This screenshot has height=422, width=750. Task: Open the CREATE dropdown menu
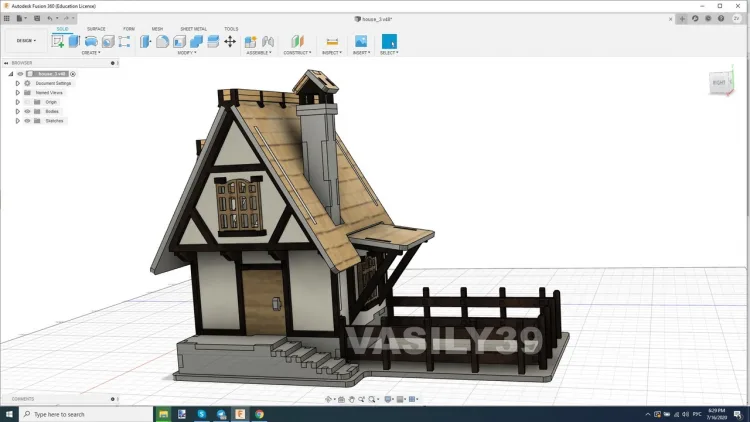click(91, 53)
